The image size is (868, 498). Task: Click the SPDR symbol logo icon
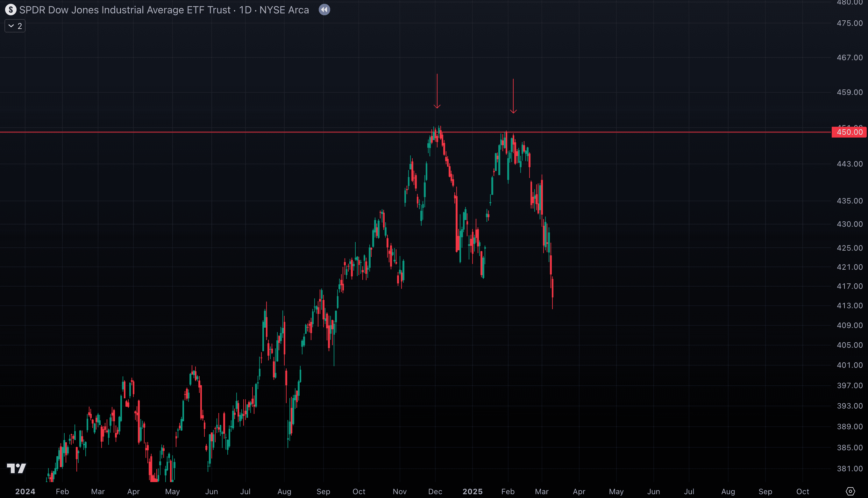[11, 10]
